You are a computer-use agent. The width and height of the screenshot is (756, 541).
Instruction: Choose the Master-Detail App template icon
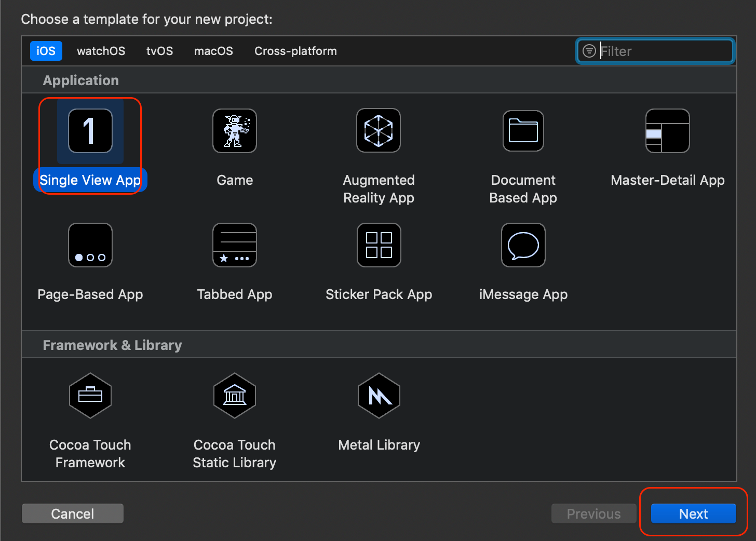point(668,131)
